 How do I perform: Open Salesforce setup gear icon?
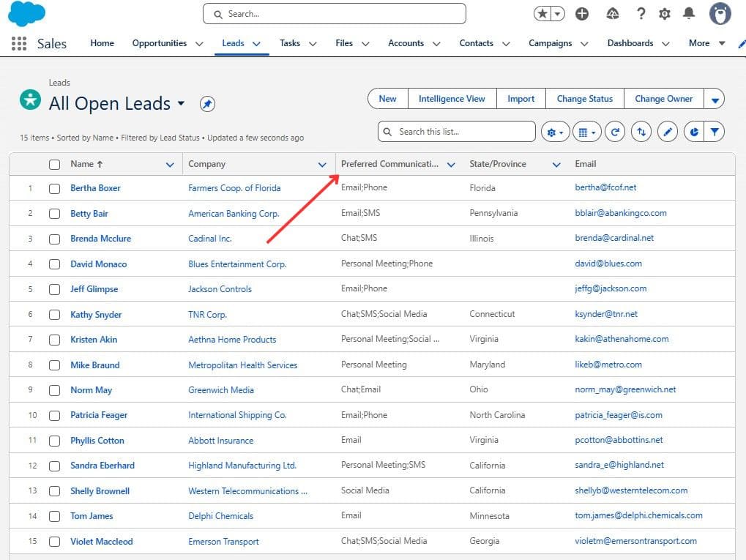click(x=664, y=13)
